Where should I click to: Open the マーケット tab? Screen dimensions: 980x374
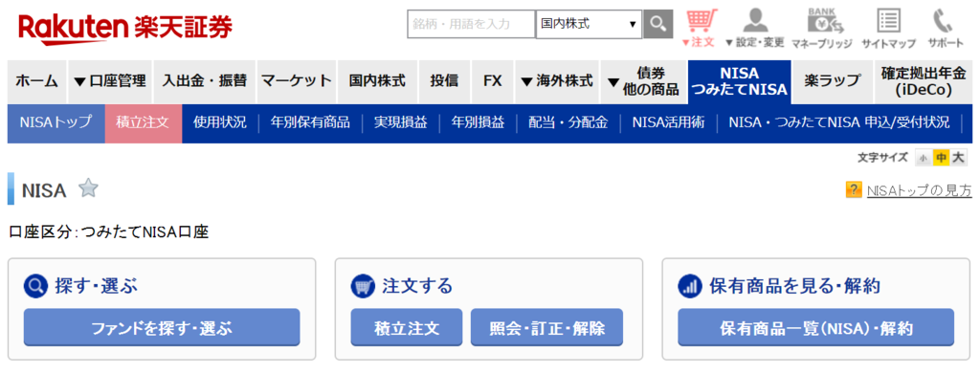coord(297,81)
